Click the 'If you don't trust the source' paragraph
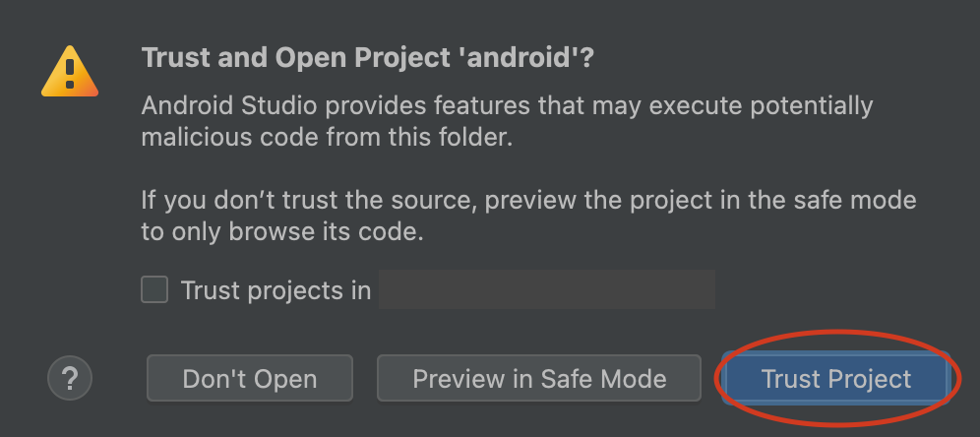This screenshot has width=980, height=437. point(528,217)
